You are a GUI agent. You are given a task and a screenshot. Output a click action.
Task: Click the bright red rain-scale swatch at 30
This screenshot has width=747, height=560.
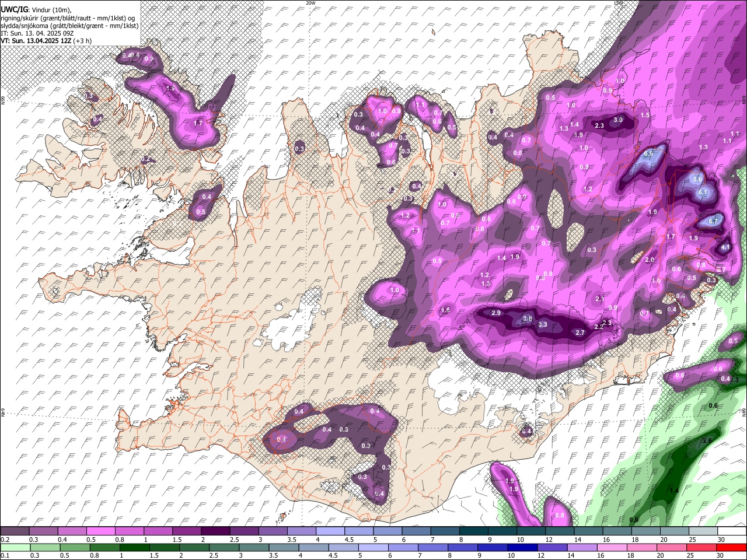point(732,547)
